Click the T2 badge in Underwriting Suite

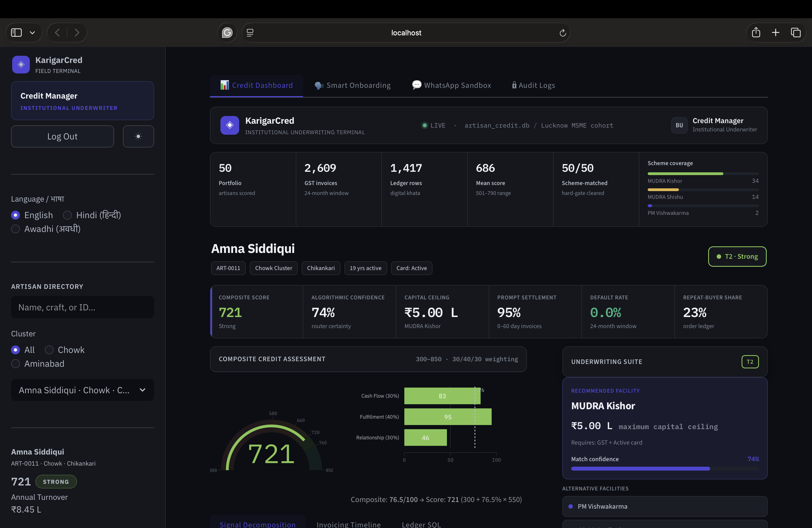tap(750, 362)
